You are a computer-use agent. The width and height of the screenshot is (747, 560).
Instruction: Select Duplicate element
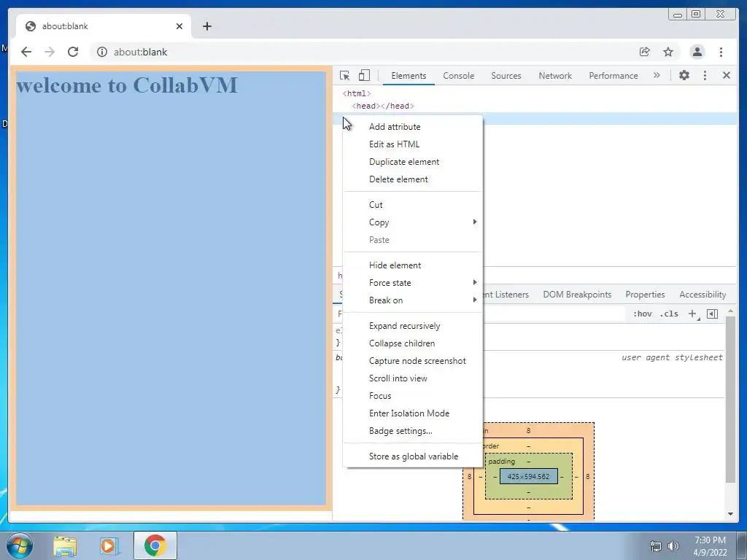(413, 162)
